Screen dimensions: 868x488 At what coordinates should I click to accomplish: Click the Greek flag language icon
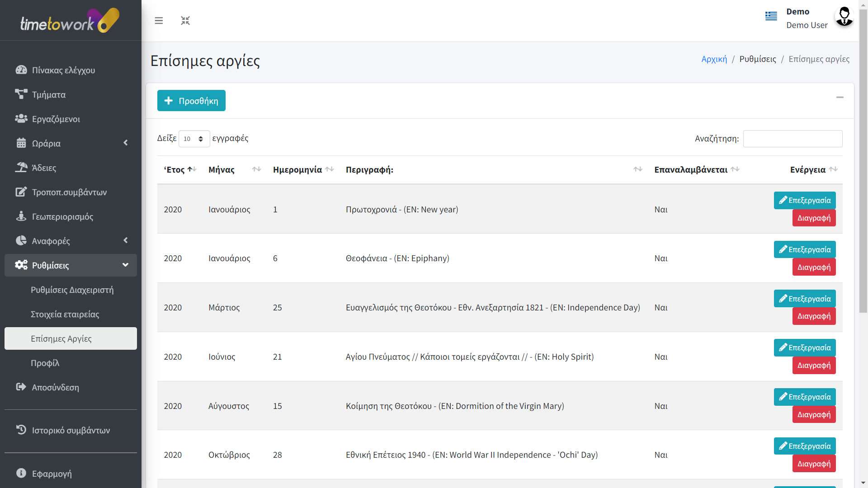[x=771, y=16]
